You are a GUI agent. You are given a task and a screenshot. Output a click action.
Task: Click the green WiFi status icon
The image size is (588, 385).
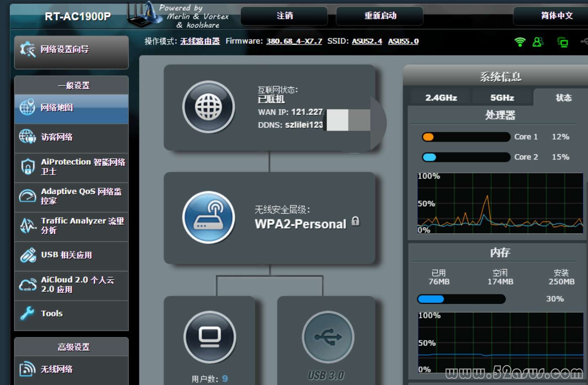[520, 42]
